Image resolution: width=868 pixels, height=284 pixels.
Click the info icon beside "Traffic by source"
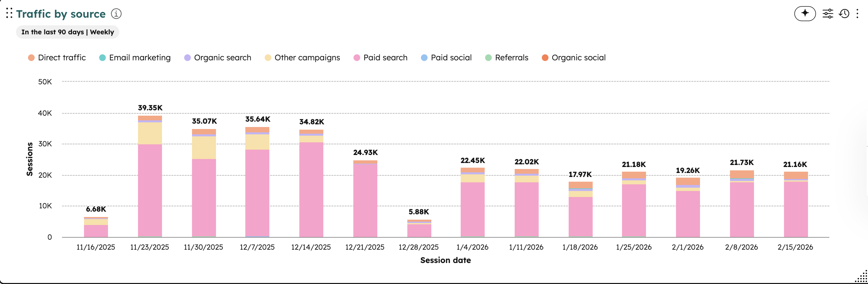pyautogui.click(x=116, y=14)
